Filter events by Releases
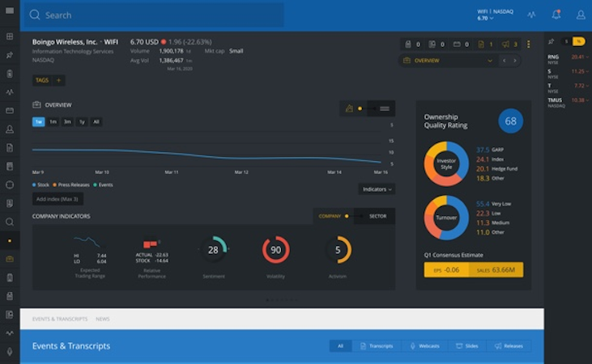Viewport: 592px width, 364px height. point(509,346)
